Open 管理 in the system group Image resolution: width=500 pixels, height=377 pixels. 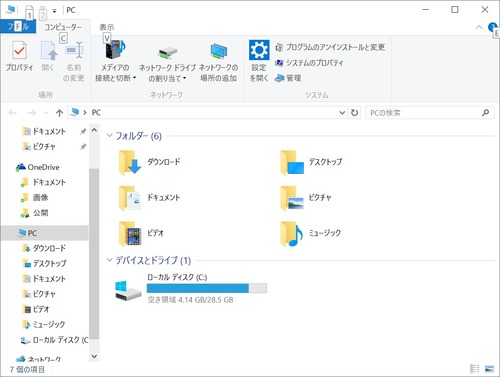pyautogui.click(x=288, y=78)
